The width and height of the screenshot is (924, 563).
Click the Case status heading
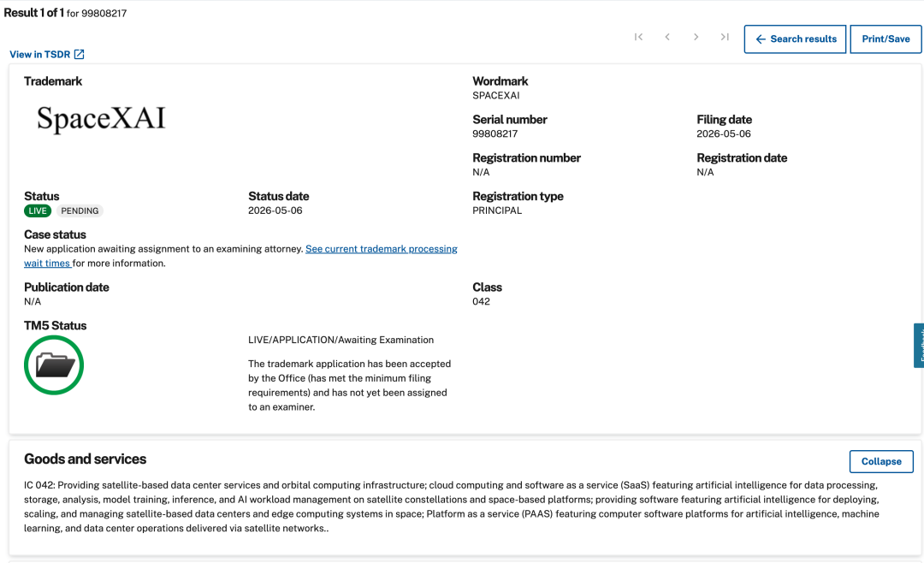(x=55, y=234)
